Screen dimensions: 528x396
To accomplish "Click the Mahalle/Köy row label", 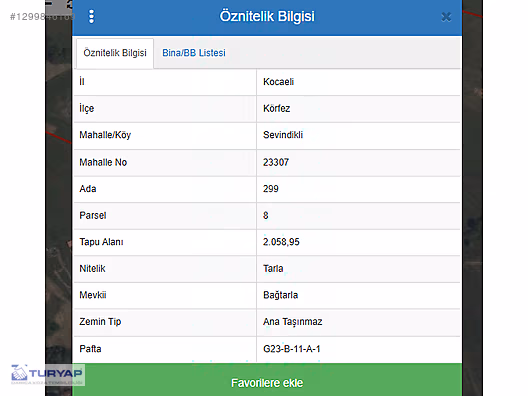I will click(x=105, y=135).
